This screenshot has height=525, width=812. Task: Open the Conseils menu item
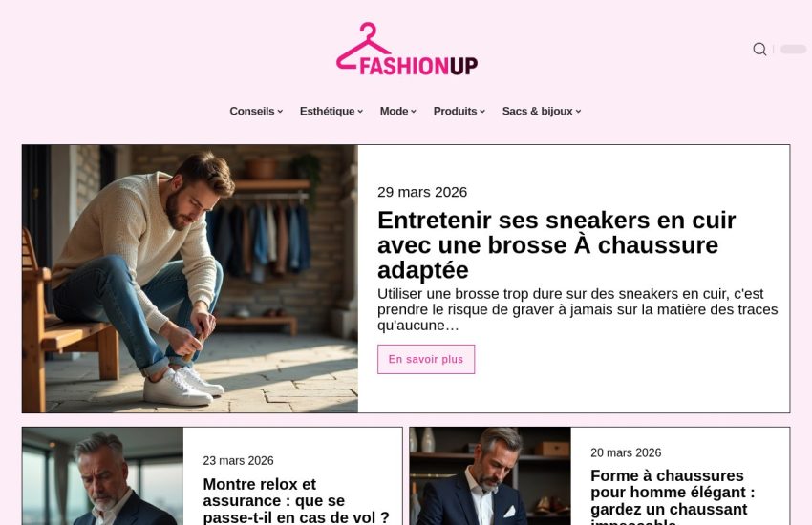click(x=252, y=112)
